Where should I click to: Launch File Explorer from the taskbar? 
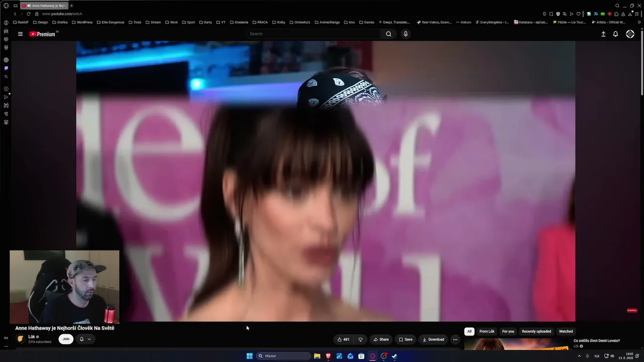click(317, 356)
